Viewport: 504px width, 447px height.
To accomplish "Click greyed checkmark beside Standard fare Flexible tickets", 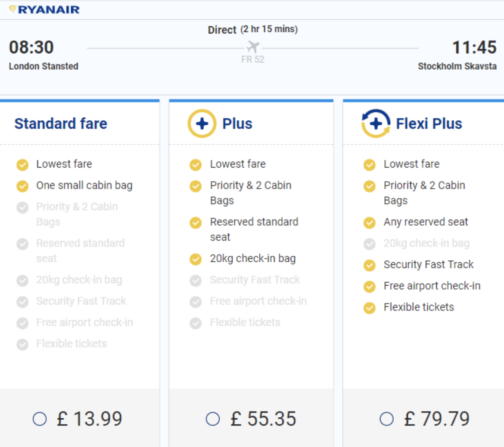I will tap(22, 344).
